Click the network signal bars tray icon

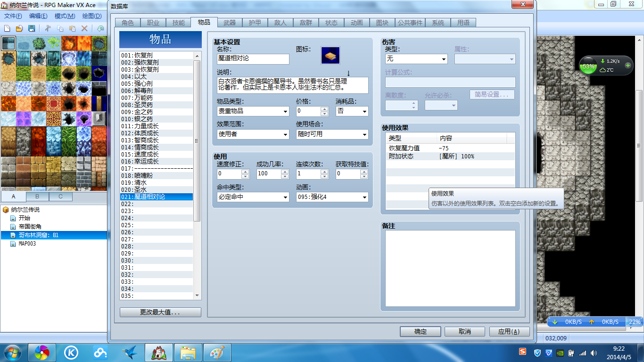(583, 353)
